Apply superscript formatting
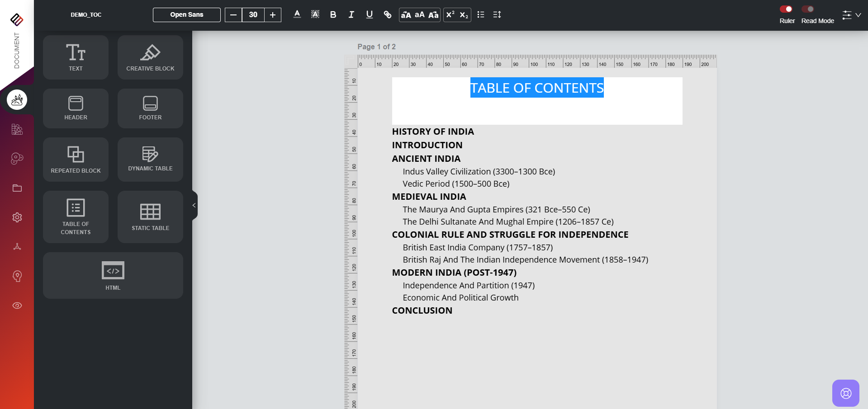 click(451, 14)
